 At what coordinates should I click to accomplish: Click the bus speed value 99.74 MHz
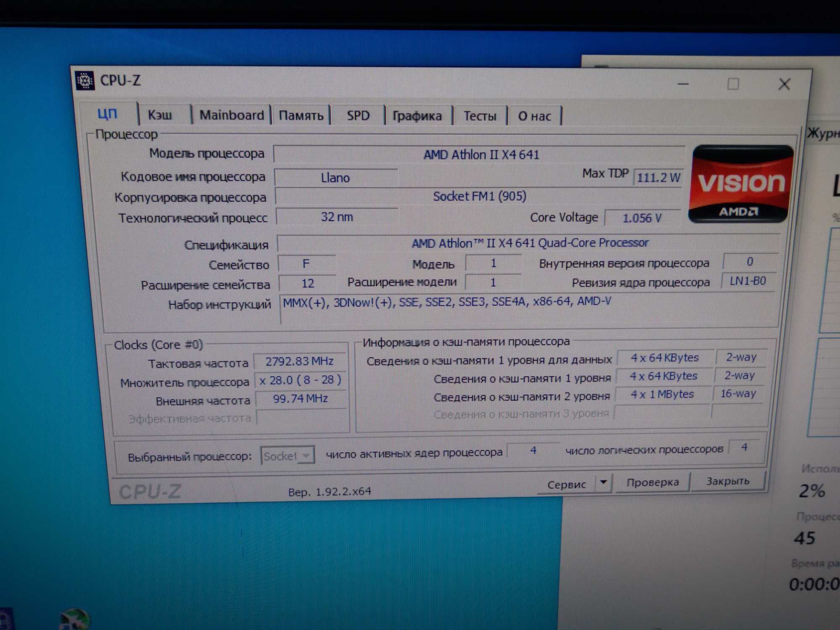(301, 399)
